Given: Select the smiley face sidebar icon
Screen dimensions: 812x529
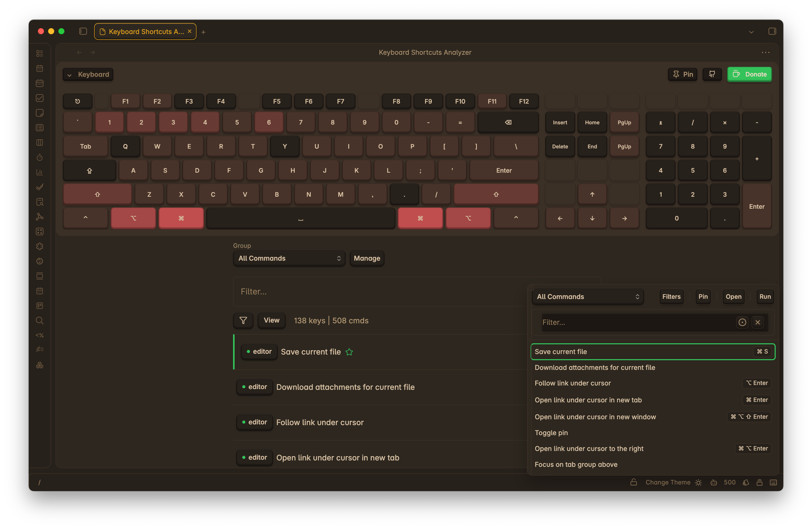Looking at the screenshot, I should point(40,261).
